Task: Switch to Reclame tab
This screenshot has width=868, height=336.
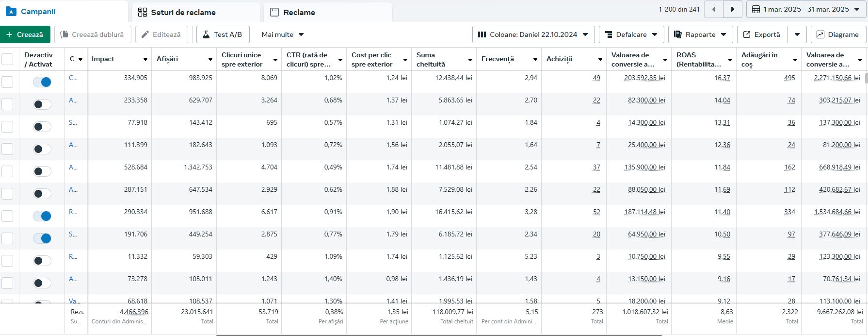Action: (x=328, y=12)
